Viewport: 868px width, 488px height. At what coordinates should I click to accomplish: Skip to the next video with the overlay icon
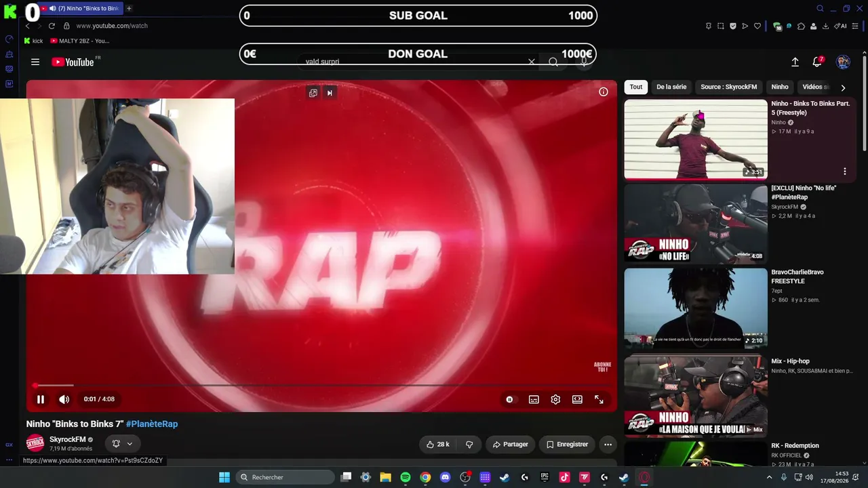tap(330, 93)
